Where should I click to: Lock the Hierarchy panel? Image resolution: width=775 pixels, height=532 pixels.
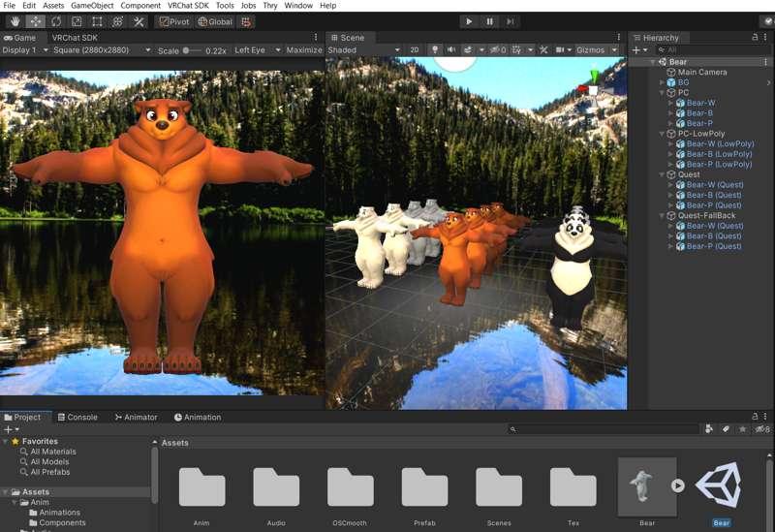tap(755, 38)
